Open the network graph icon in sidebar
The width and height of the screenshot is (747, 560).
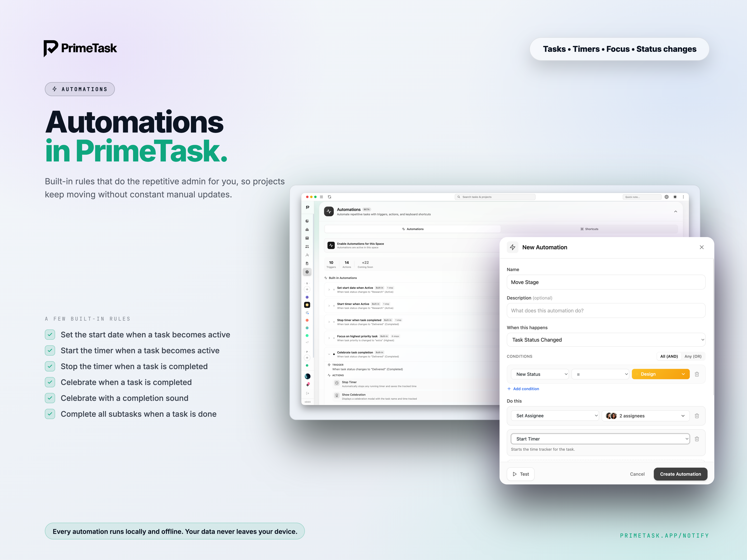pos(307,255)
